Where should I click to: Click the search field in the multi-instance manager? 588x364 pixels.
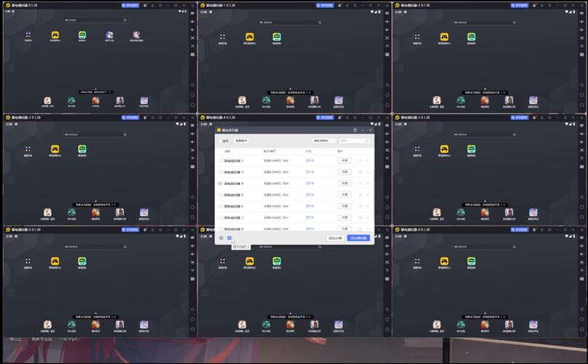click(357, 141)
